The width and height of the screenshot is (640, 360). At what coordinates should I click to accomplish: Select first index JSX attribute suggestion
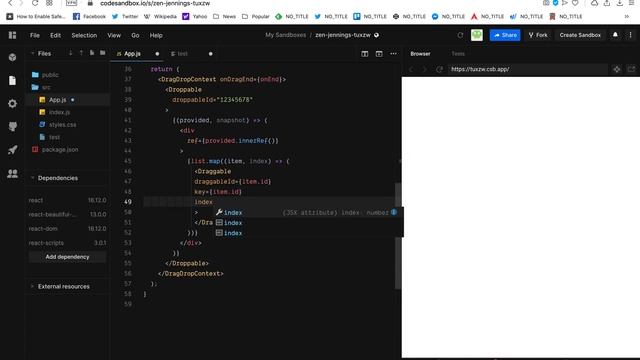click(x=308, y=212)
